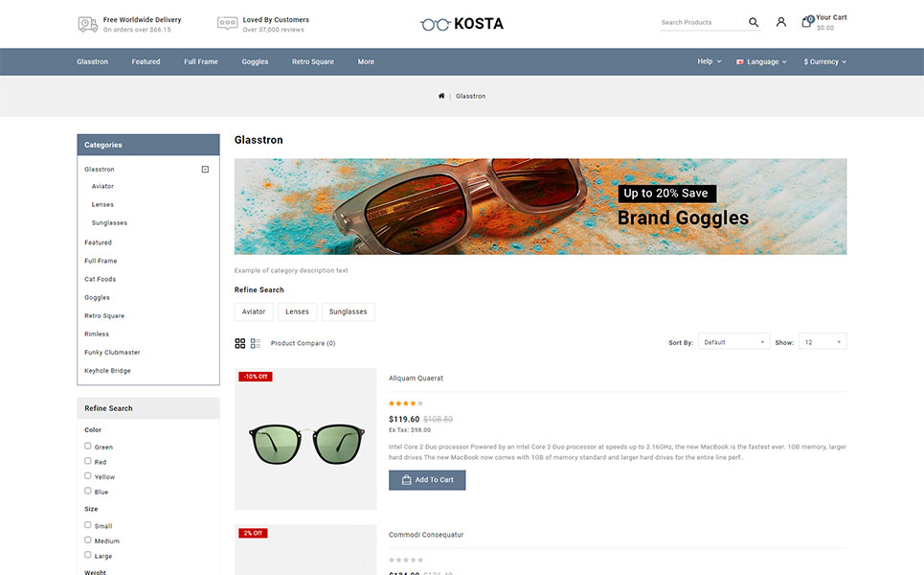Select Featured in the Categories sidebar
Image resolution: width=924 pixels, height=575 pixels.
[98, 242]
